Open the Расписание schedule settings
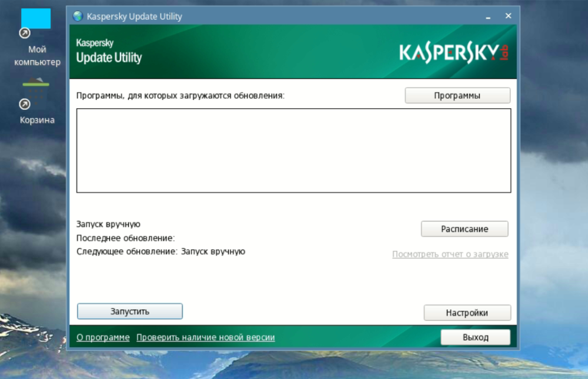Screen dimensions: 588x379 [x=465, y=229]
